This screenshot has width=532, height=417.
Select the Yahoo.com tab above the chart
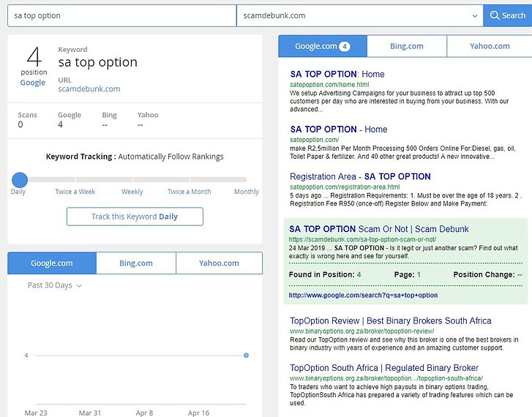click(220, 263)
